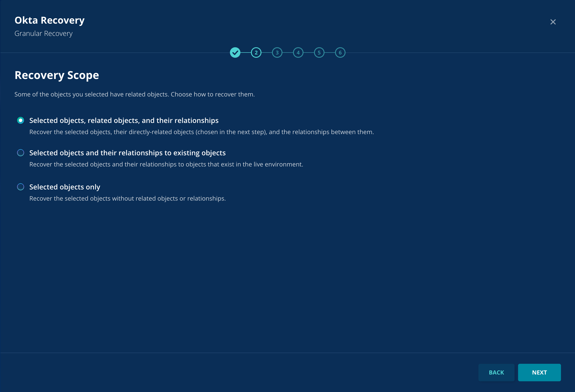Select step 2 in the progress indicator

pos(256,52)
